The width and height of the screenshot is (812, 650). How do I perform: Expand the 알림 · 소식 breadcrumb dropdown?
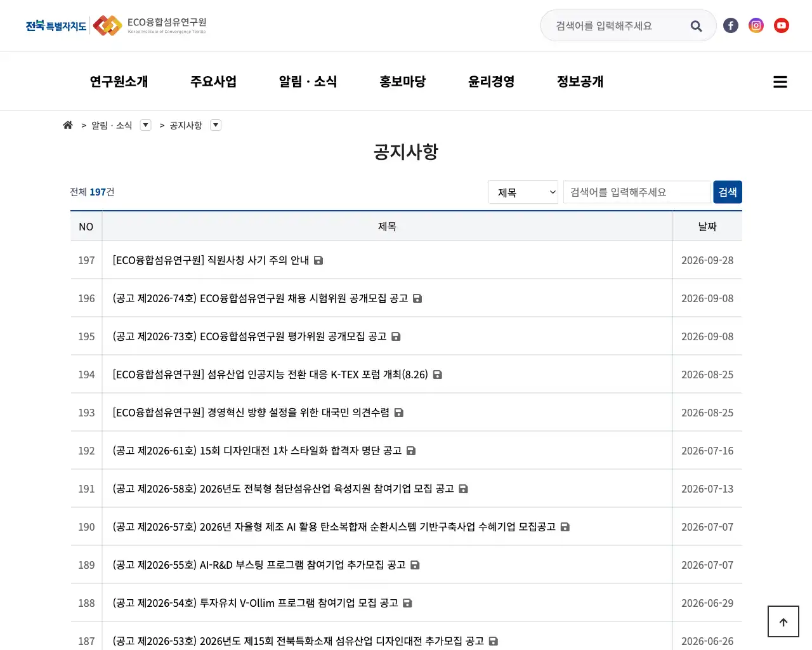tap(146, 125)
